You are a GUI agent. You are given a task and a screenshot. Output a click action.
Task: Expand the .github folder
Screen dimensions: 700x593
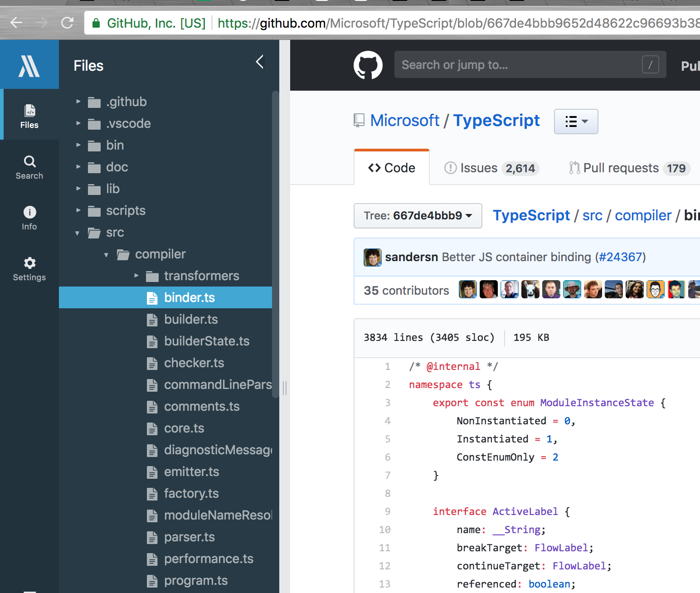coord(78,102)
